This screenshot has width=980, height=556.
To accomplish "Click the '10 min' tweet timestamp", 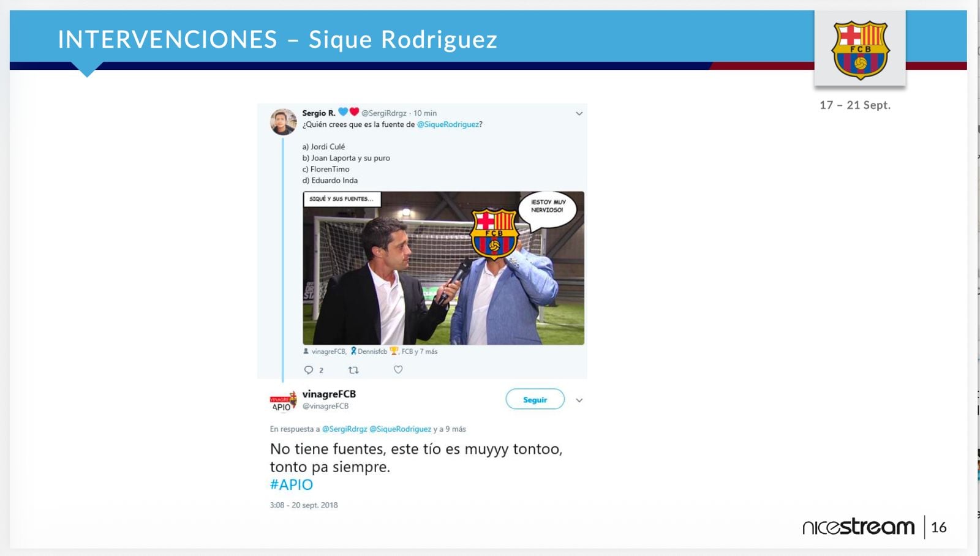I will click(x=425, y=113).
